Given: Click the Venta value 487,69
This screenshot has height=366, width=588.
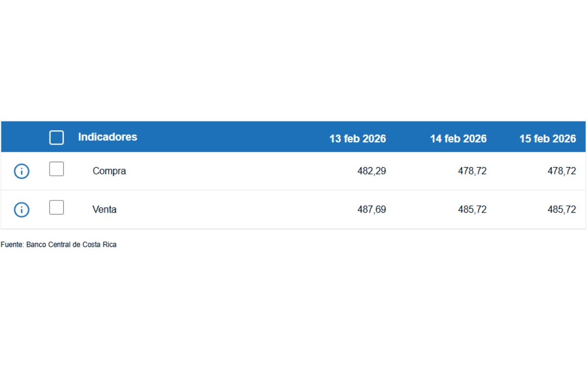Looking at the screenshot, I should click(372, 209).
